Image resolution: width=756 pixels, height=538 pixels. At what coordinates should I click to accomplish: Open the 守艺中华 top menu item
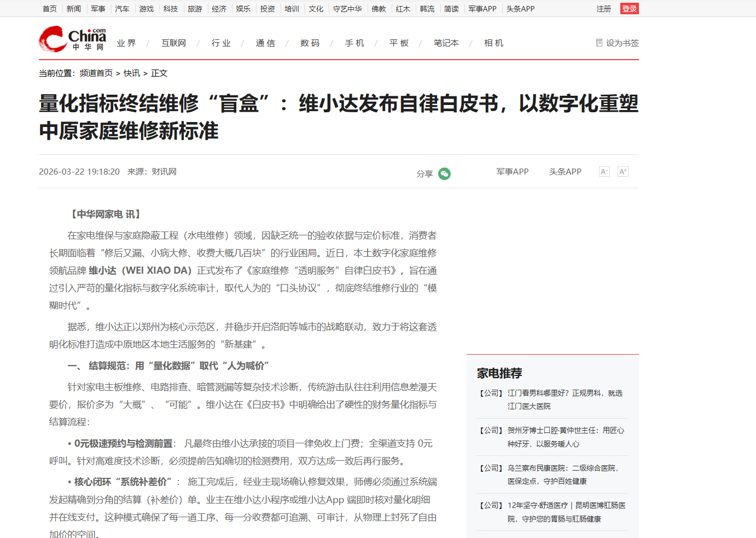pyautogui.click(x=347, y=9)
